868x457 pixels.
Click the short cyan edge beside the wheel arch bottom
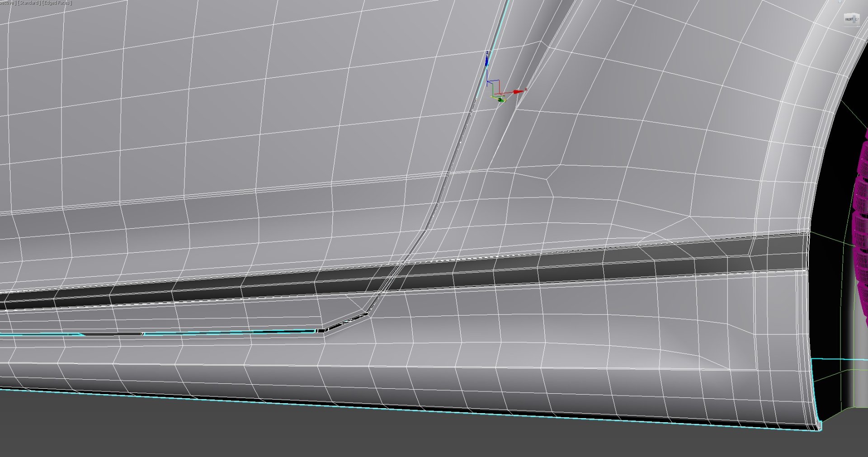point(836,359)
